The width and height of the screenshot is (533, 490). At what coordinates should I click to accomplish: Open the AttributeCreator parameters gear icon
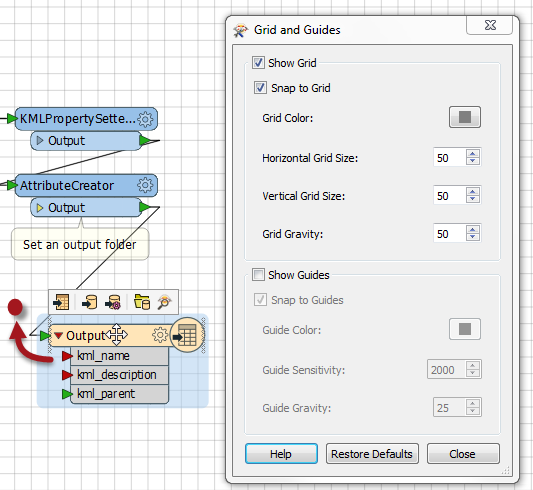click(145, 185)
